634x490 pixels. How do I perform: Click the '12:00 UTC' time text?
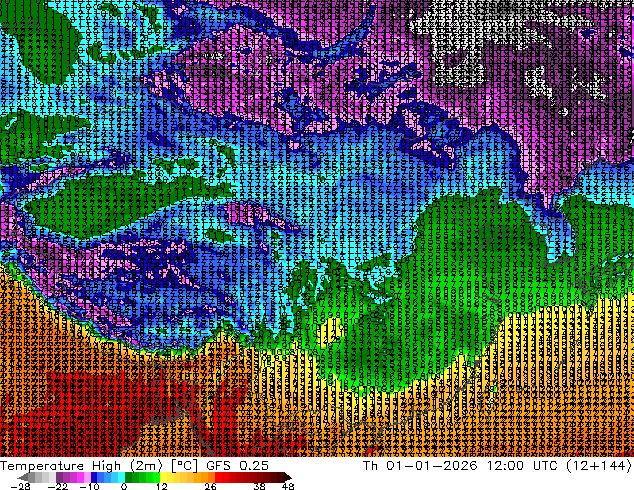pos(524,466)
